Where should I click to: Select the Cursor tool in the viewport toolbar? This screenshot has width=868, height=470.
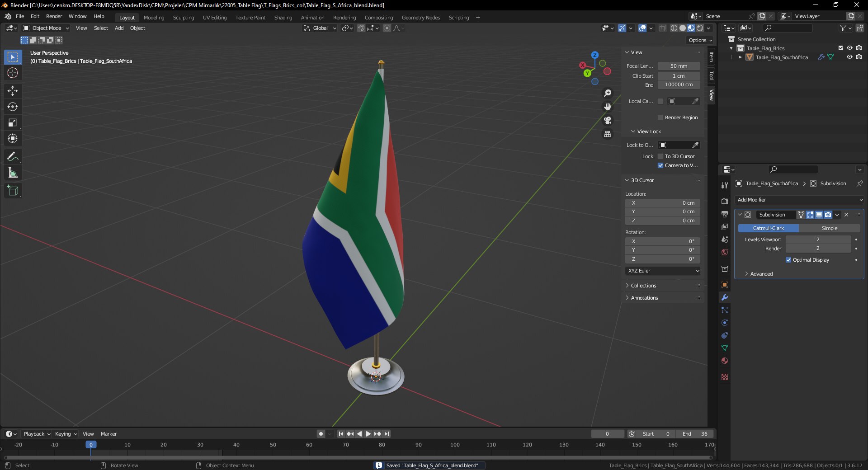[x=13, y=73]
